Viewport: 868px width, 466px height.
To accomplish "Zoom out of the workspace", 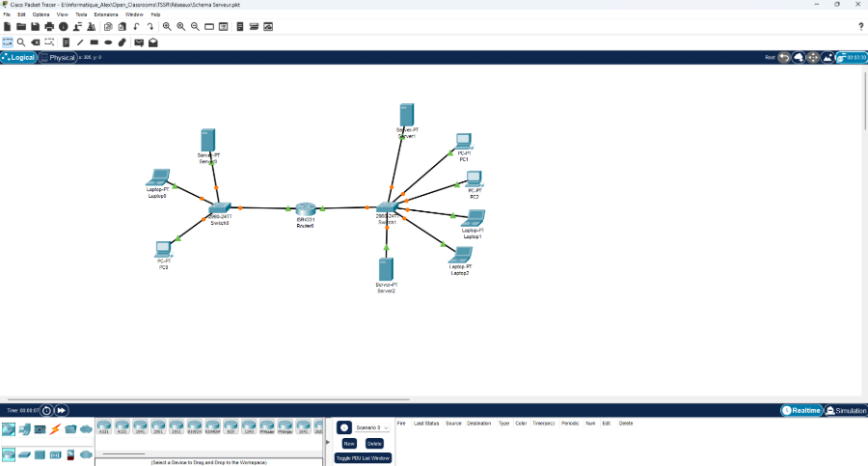I will point(195,27).
